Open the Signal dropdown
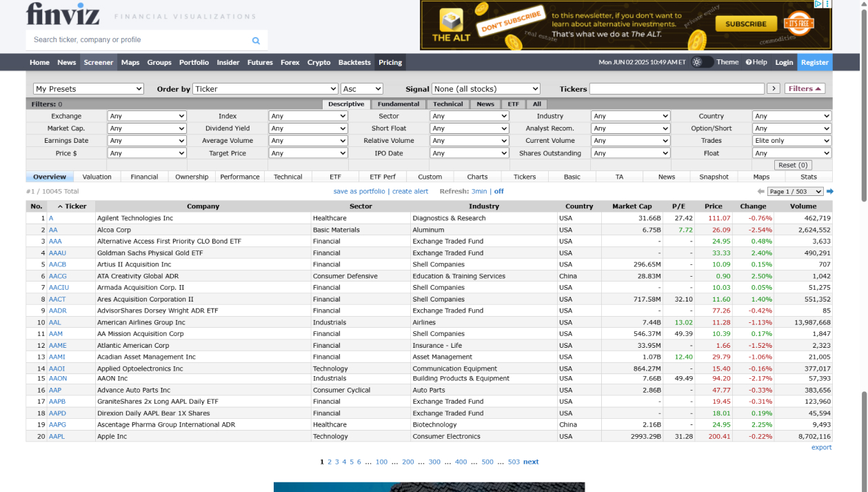This screenshot has width=868, height=492. 486,89
